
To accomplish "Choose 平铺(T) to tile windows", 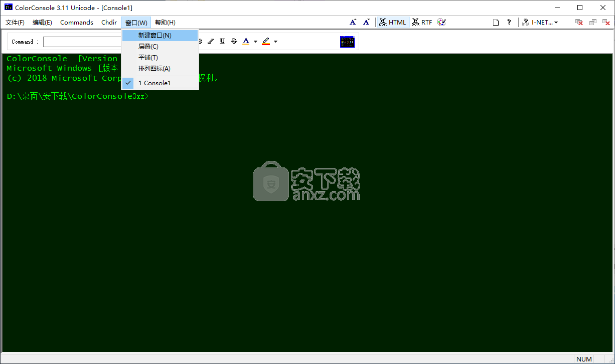I will (160, 58).
